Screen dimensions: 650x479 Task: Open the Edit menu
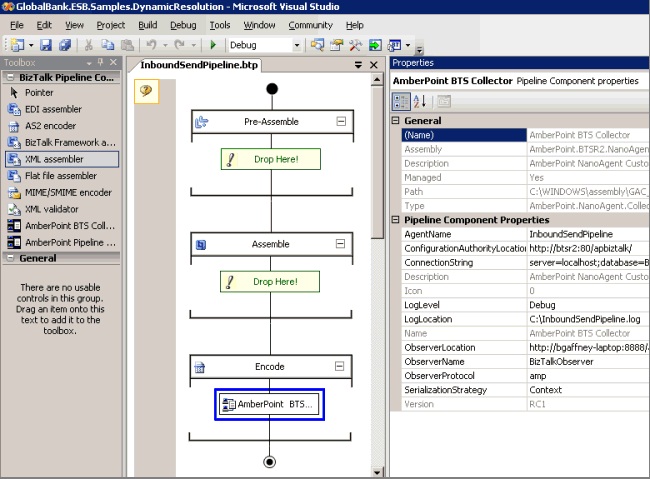tap(44, 25)
